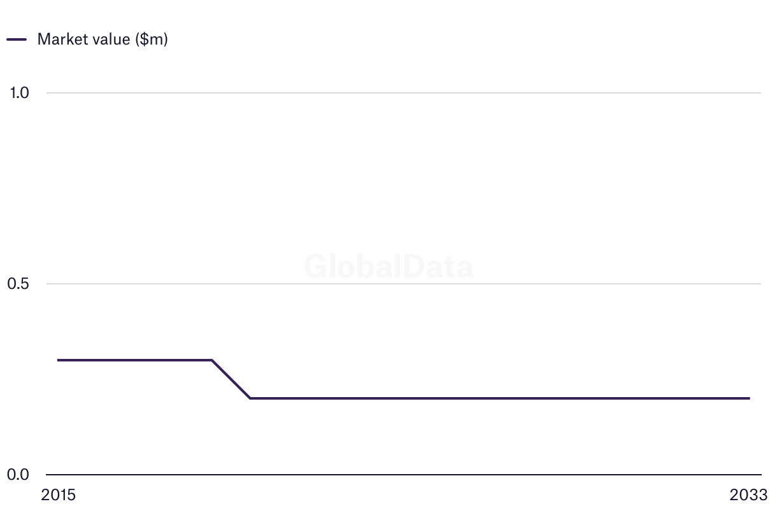
Task: Select the 0.0 y-axis label
Action: pos(18,475)
